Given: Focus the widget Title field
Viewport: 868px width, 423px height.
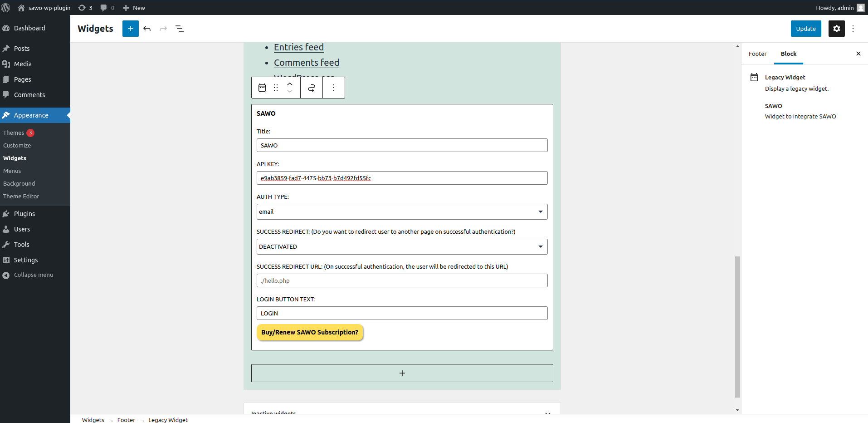Looking at the screenshot, I should click(x=402, y=145).
